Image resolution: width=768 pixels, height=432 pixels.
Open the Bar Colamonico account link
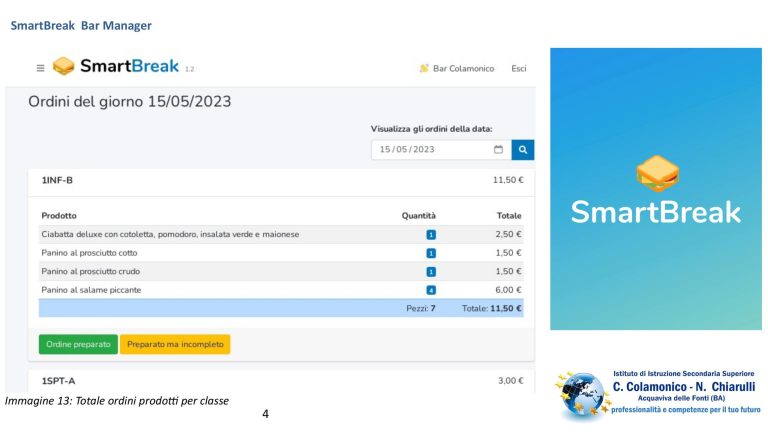463,69
